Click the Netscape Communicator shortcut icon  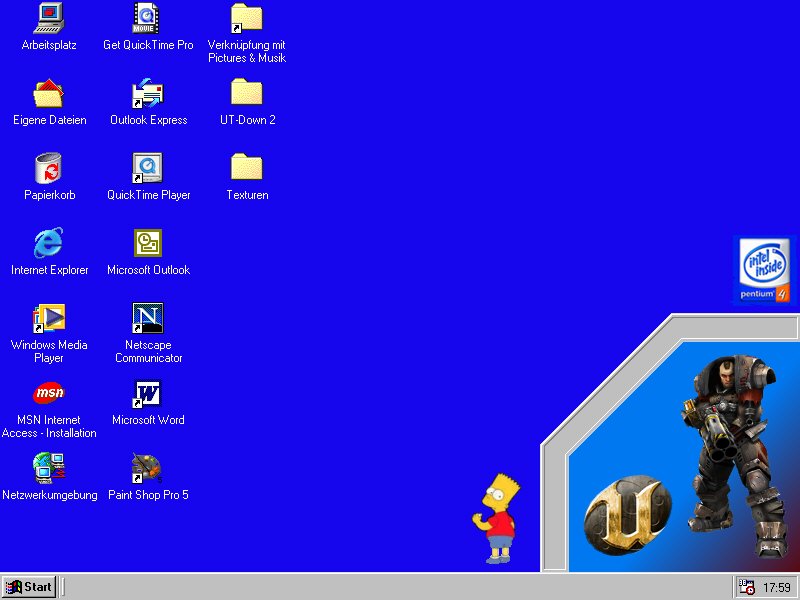coord(147,318)
